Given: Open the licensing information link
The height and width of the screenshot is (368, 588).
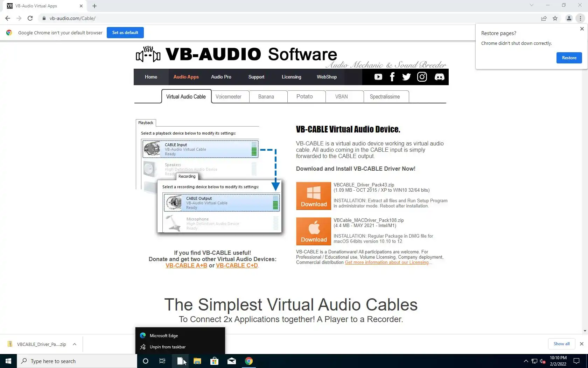Looking at the screenshot, I should click(387, 263).
